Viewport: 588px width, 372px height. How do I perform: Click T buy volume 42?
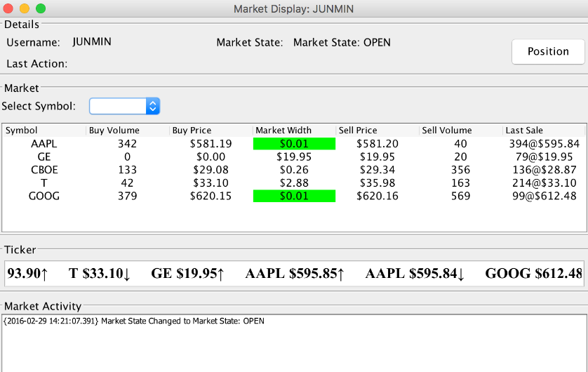point(128,183)
